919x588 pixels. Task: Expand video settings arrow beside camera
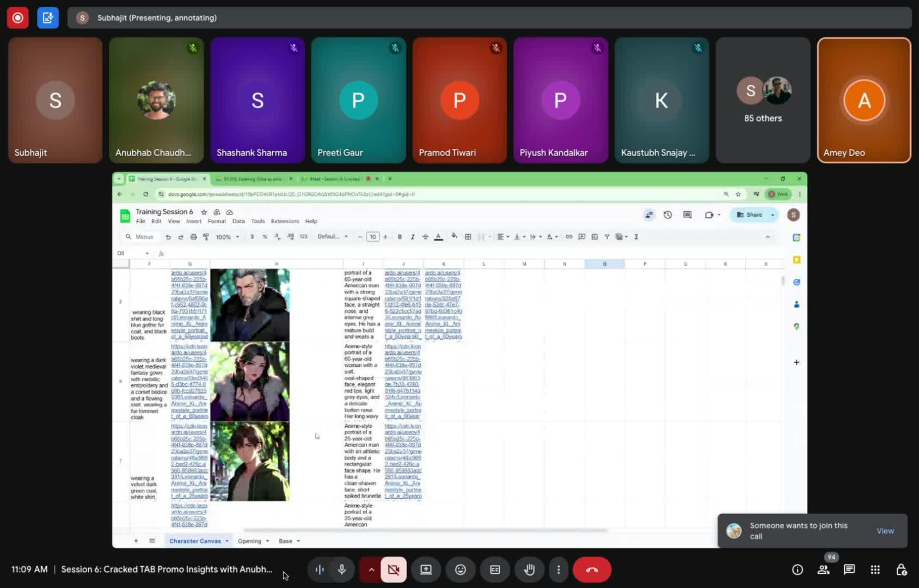pos(371,569)
